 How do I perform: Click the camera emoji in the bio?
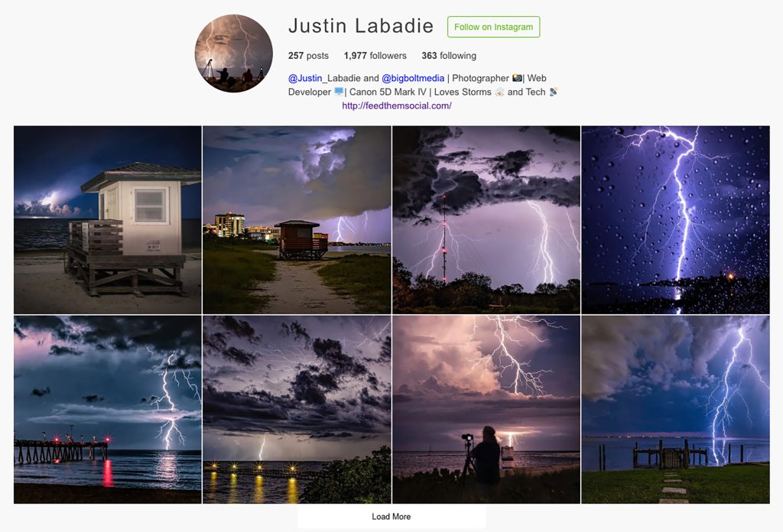pyautogui.click(x=517, y=78)
